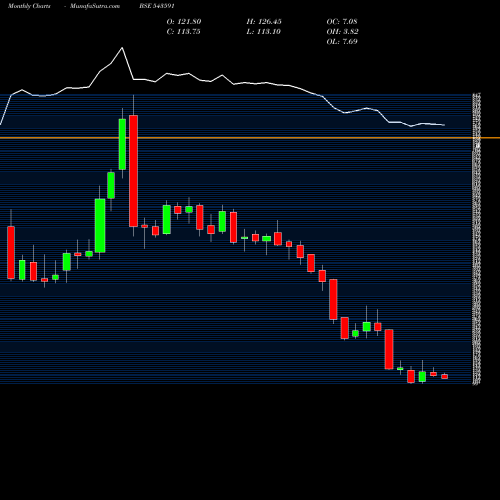Viewport: 500px width, 500px height.
Task: Click the high value 'H: 126.45'
Action: 264,22
